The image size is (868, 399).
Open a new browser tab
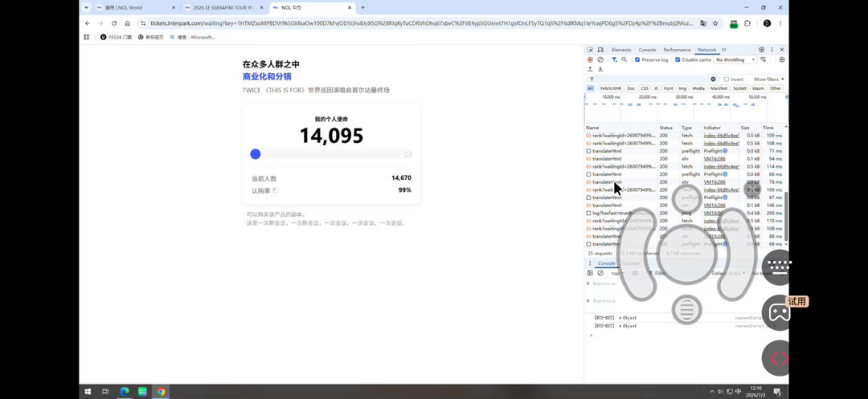(362, 8)
